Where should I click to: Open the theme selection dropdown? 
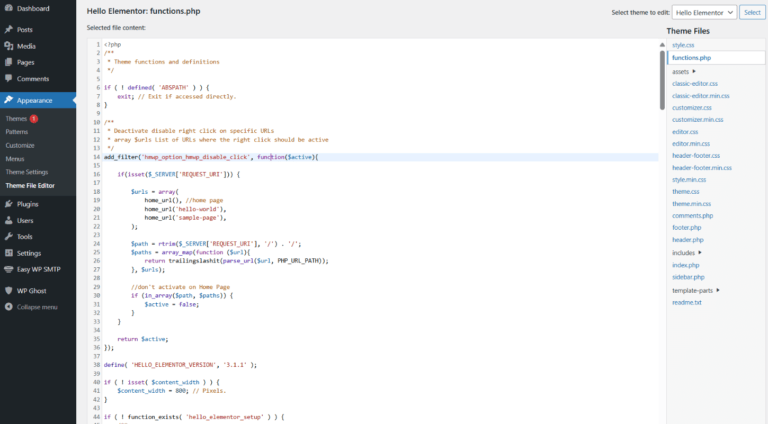[704, 12]
